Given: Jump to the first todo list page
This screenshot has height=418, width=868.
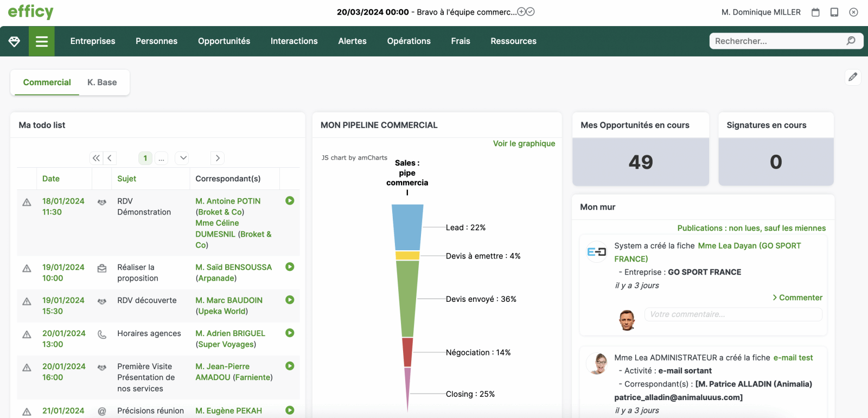Looking at the screenshot, I should [96, 158].
